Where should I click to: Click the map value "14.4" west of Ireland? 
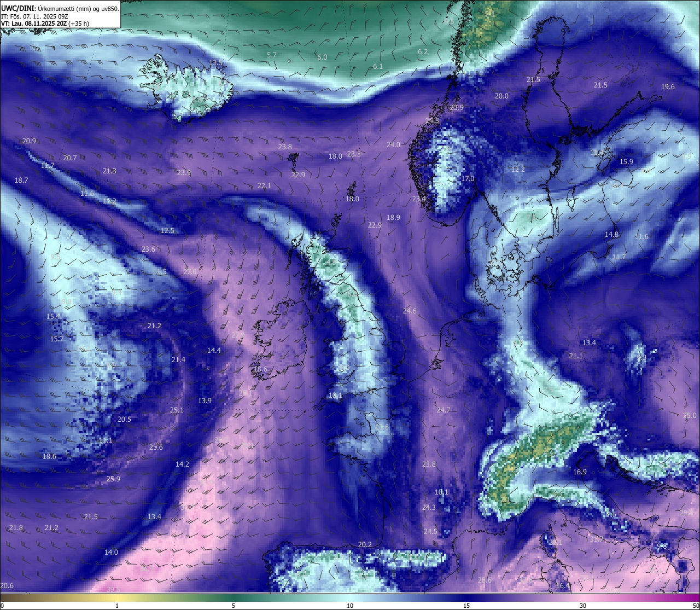(x=214, y=350)
